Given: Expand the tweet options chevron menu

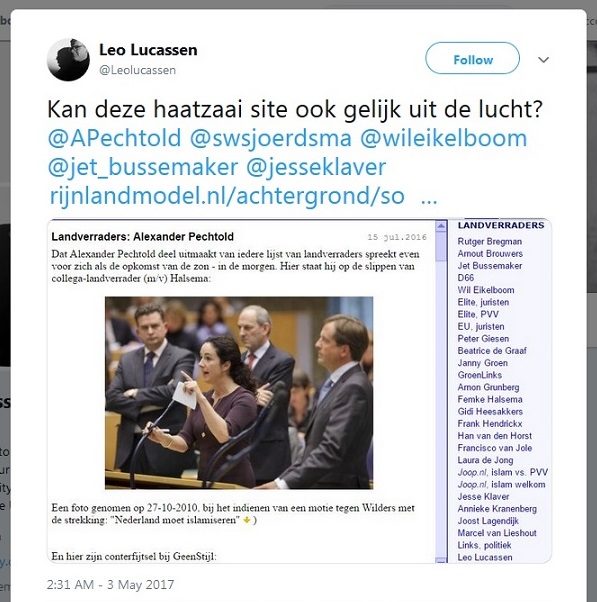Looking at the screenshot, I should 543,60.
